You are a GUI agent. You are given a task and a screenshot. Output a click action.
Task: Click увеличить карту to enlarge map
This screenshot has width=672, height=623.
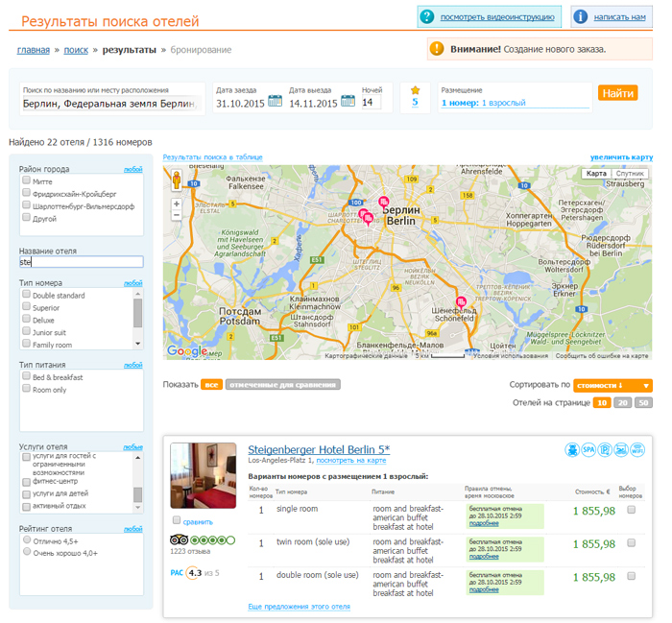(621, 157)
